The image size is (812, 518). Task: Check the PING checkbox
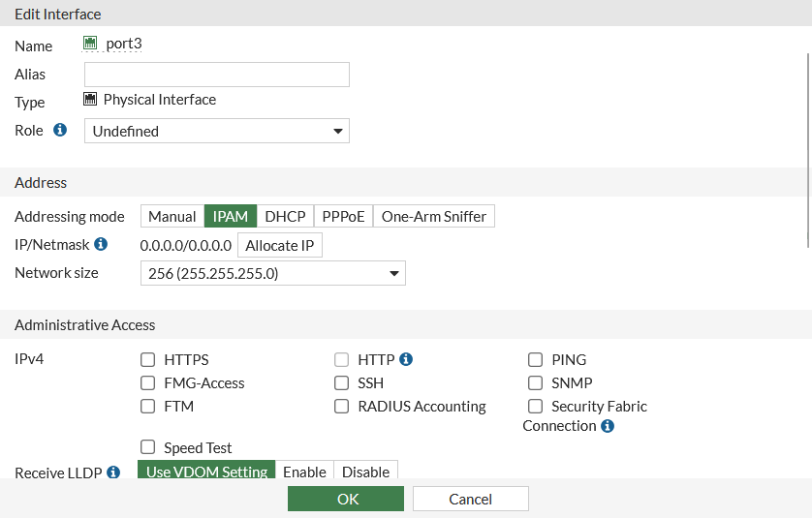click(536, 360)
